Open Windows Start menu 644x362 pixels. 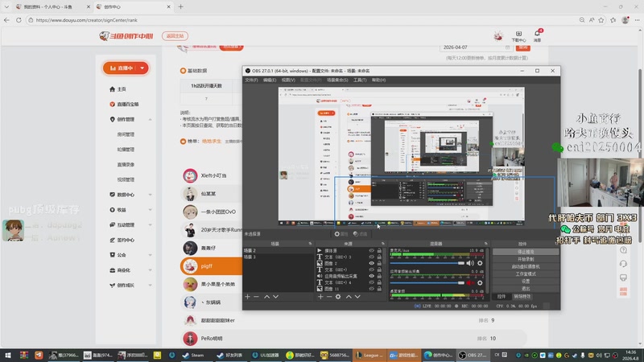coord(8,355)
